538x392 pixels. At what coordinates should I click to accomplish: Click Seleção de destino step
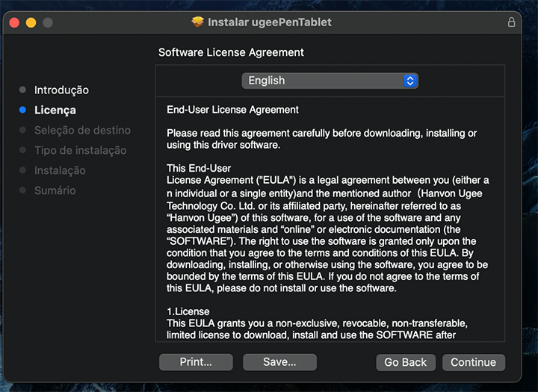pyautogui.click(x=82, y=130)
